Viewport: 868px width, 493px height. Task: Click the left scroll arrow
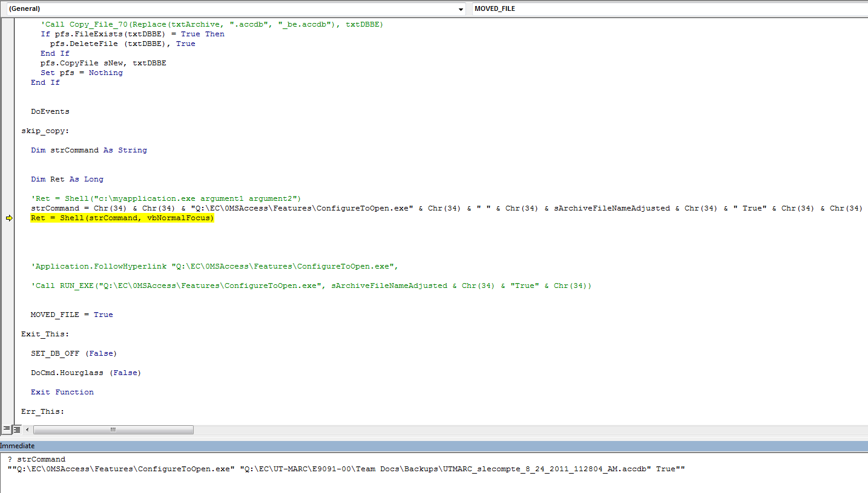point(27,429)
